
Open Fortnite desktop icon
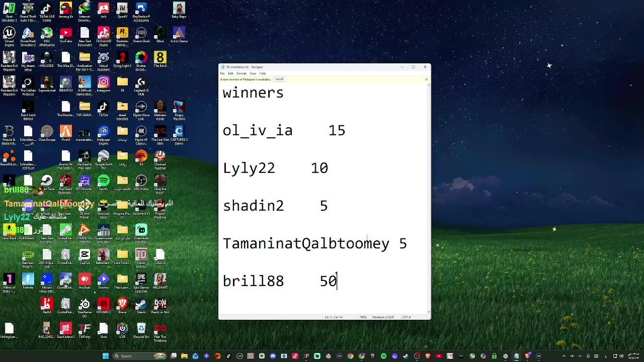pyautogui.click(x=28, y=282)
